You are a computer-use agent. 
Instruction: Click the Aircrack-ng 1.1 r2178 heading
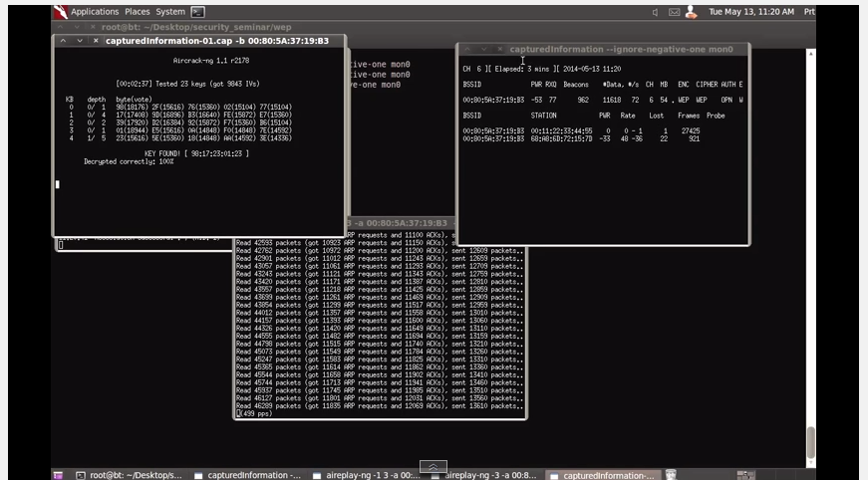pos(211,61)
